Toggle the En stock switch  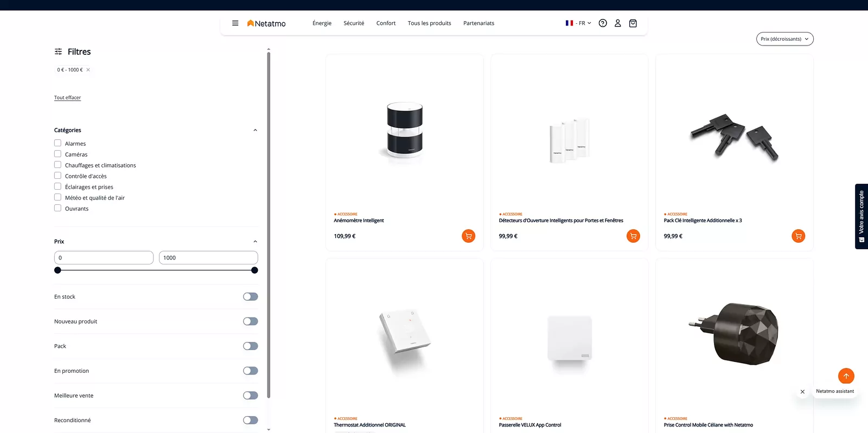[x=251, y=296]
